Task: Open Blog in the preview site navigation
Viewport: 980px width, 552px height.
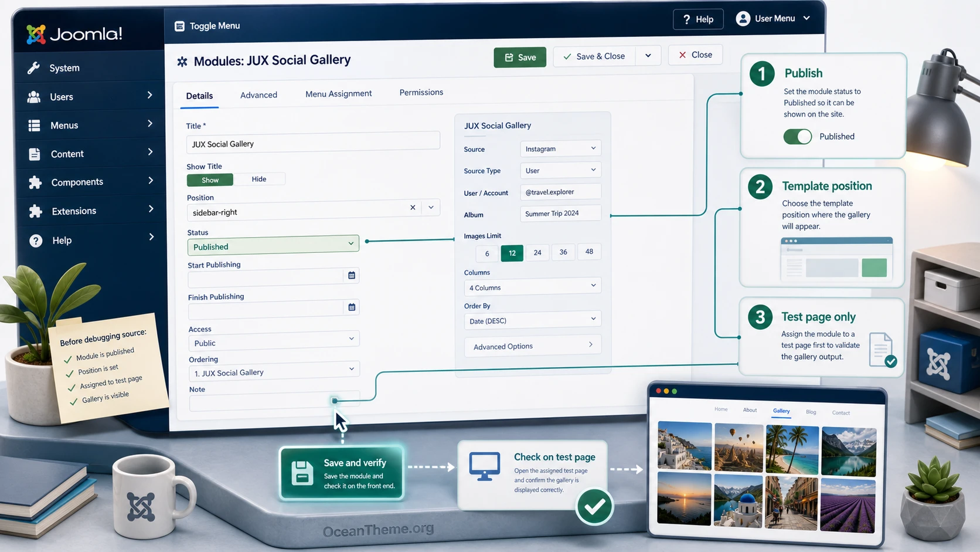Action: point(811,412)
